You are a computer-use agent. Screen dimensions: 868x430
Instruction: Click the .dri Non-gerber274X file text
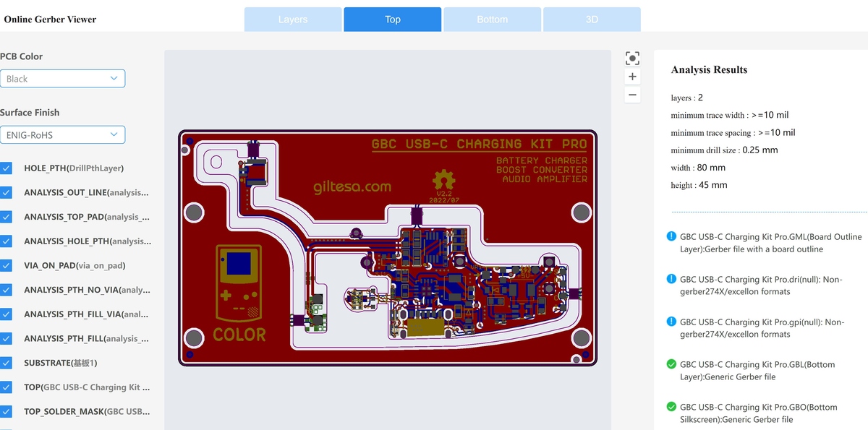pos(762,285)
